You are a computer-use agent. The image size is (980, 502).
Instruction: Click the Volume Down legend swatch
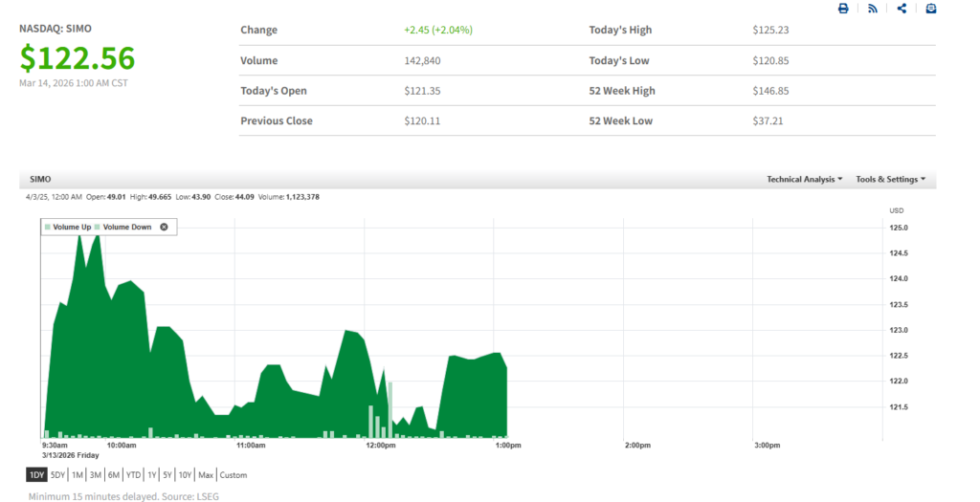point(98,227)
